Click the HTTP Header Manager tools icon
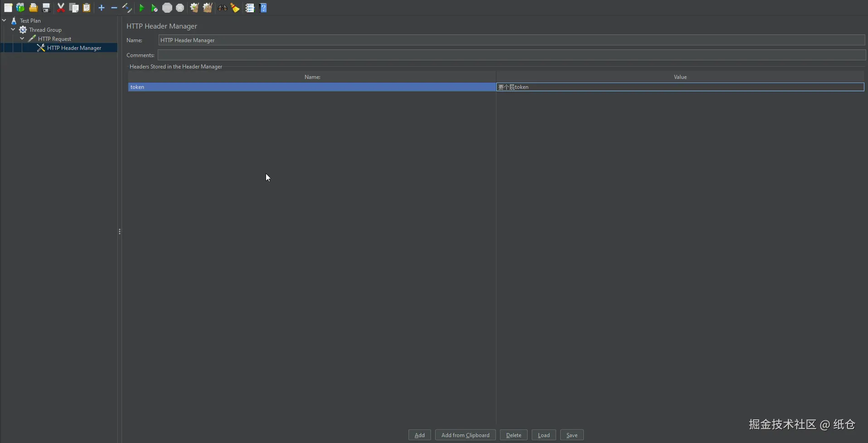 click(41, 48)
